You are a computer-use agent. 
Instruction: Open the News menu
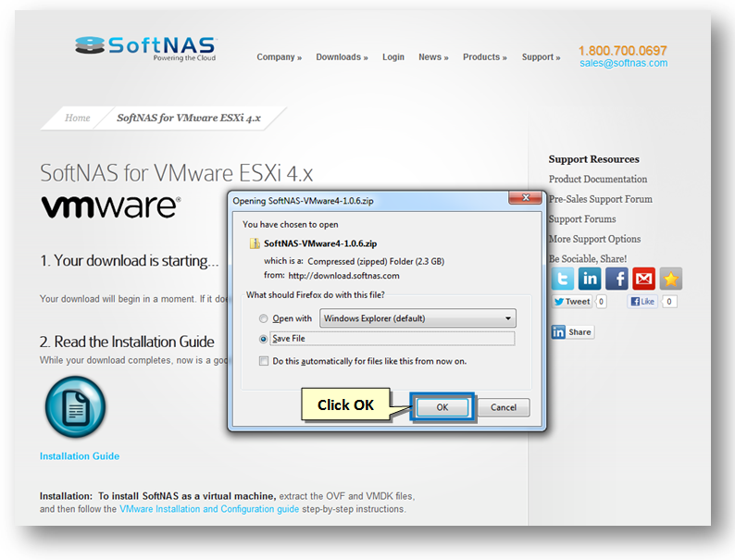[433, 57]
